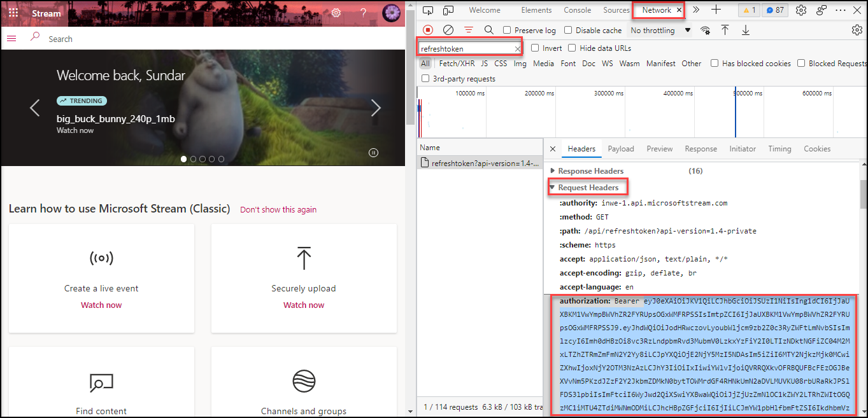Clear the network log
This screenshot has width=868, height=418.
pos(448,30)
